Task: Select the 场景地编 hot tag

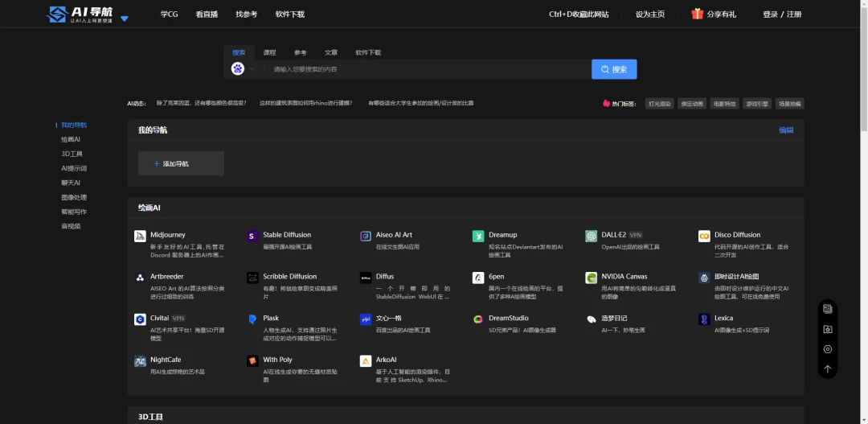Action: pos(790,104)
